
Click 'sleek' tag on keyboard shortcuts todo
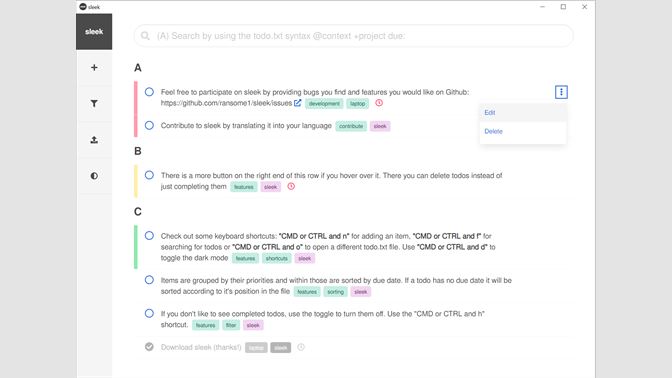(305, 258)
